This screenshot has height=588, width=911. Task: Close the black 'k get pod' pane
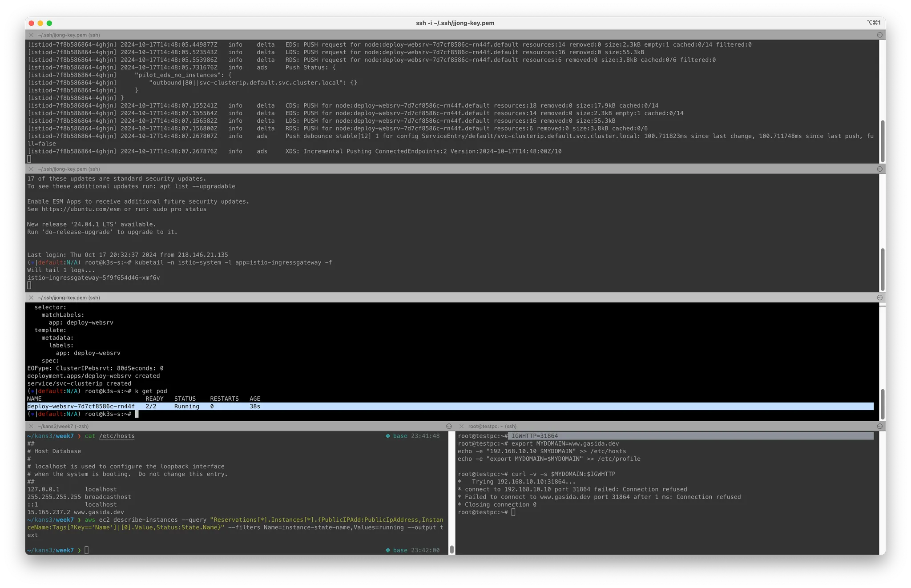click(x=31, y=298)
